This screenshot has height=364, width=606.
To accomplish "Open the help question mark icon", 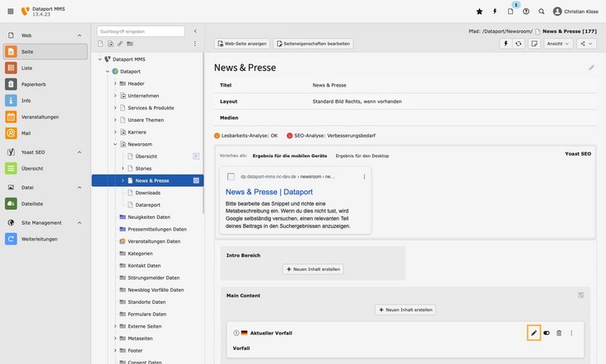I will [526, 12].
